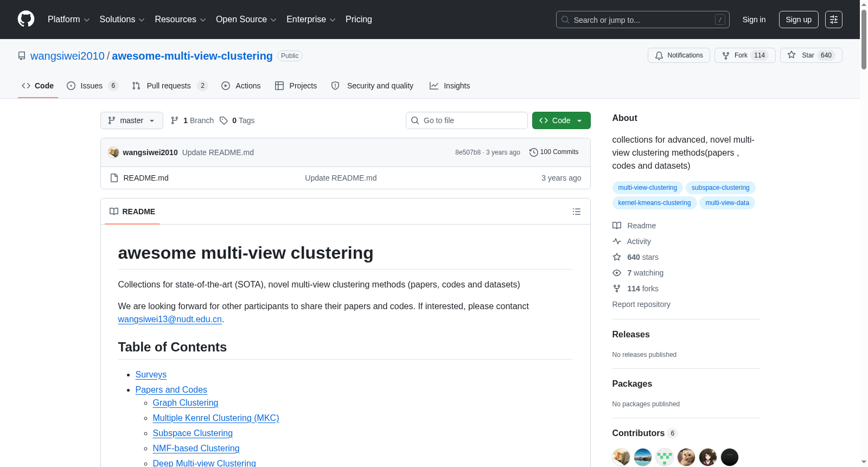Click the tag icon next to Tags
868x467 pixels.
coord(224,120)
